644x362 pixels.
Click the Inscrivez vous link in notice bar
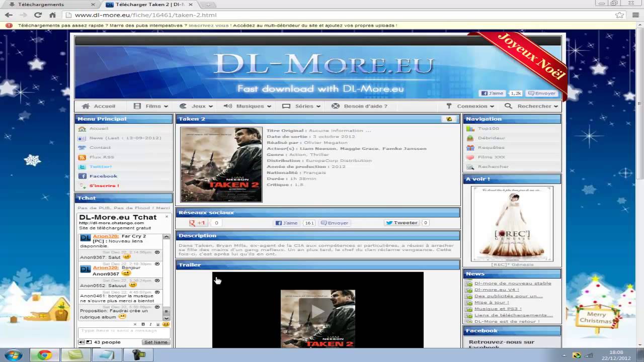coord(210,26)
